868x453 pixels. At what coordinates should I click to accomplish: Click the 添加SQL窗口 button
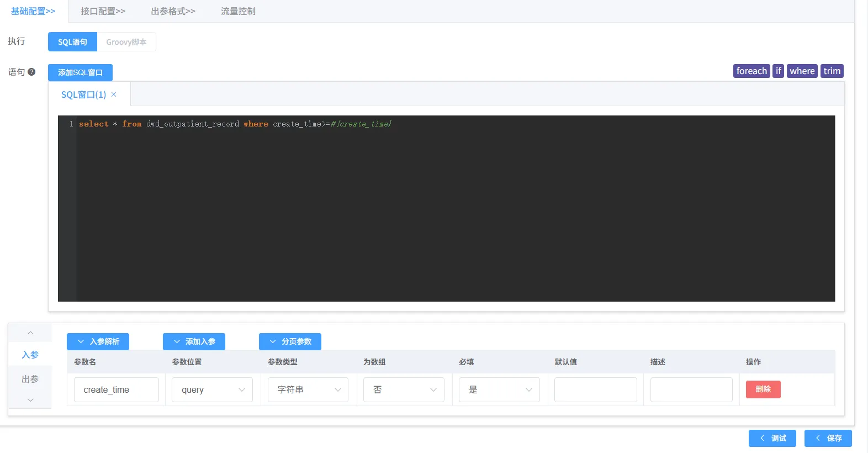pos(80,72)
